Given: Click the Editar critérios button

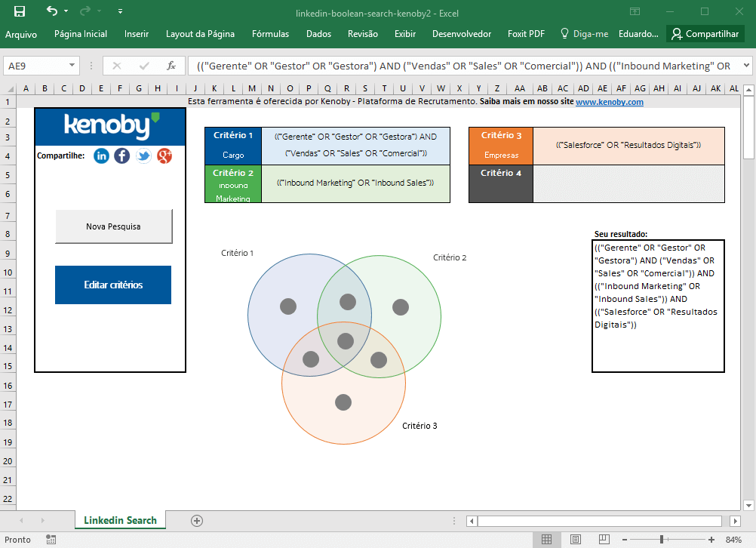Looking at the screenshot, I should coord(113,285).
